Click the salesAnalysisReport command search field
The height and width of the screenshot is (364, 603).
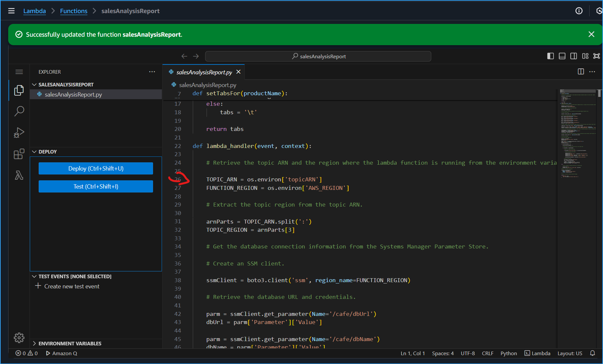(x=318, y=56)
